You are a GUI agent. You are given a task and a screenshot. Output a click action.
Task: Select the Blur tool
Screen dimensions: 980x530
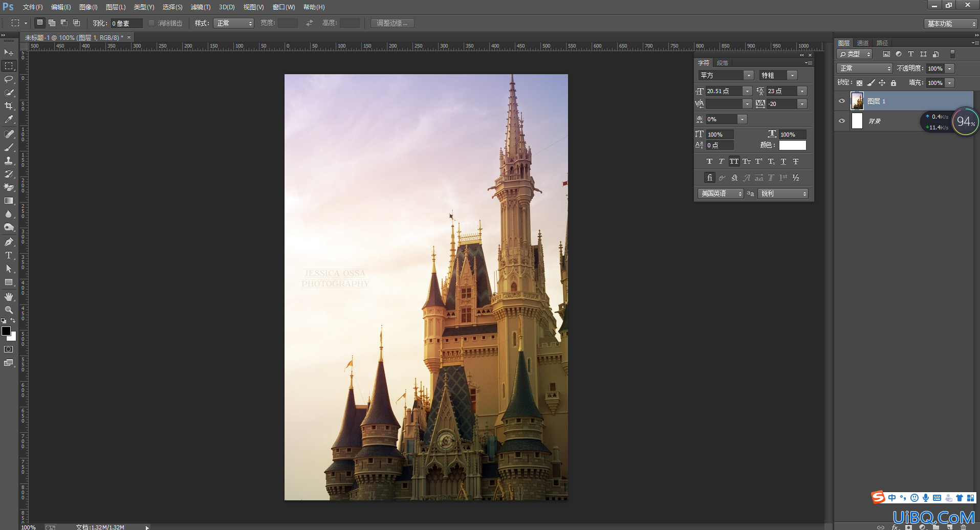click(x=9, y=214)
